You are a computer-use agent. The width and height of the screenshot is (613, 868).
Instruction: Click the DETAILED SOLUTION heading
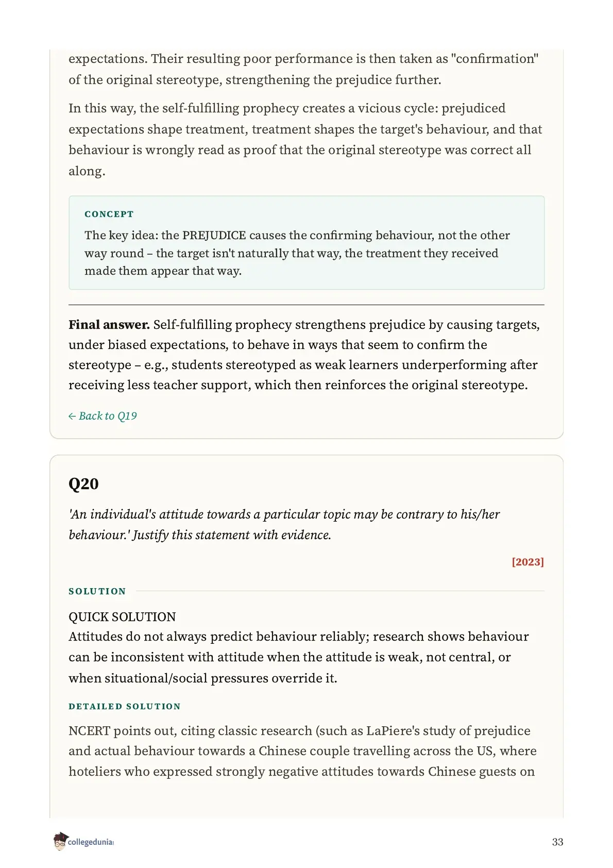pyautogui.click(x=125, y=706)
